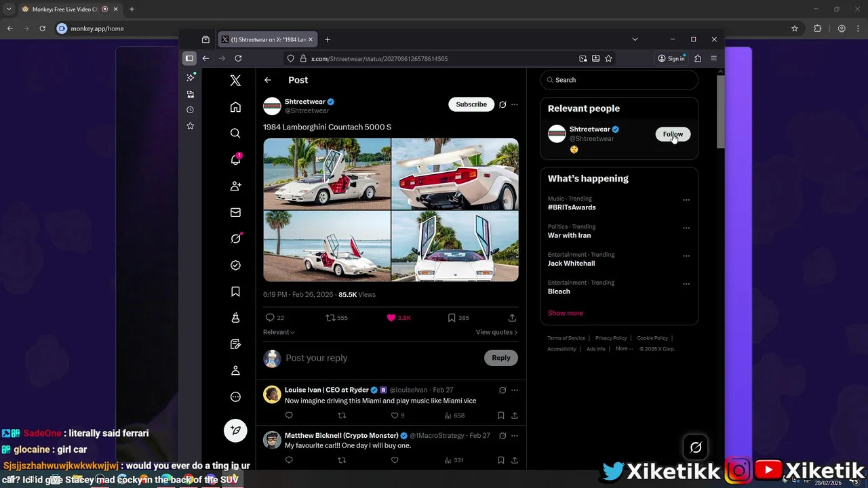Compose new post with round button
This screenshot has width=868, height=488.
(x=235, y=431)
